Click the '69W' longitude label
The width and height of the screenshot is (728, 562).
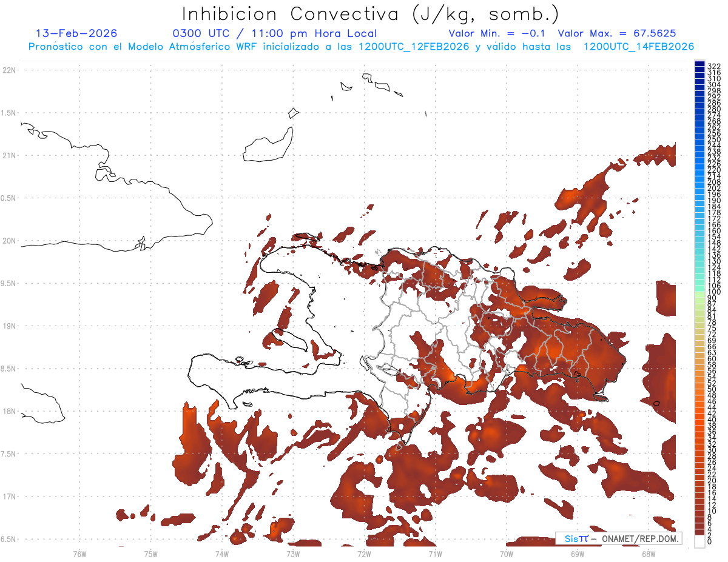[x=578, y=554]
